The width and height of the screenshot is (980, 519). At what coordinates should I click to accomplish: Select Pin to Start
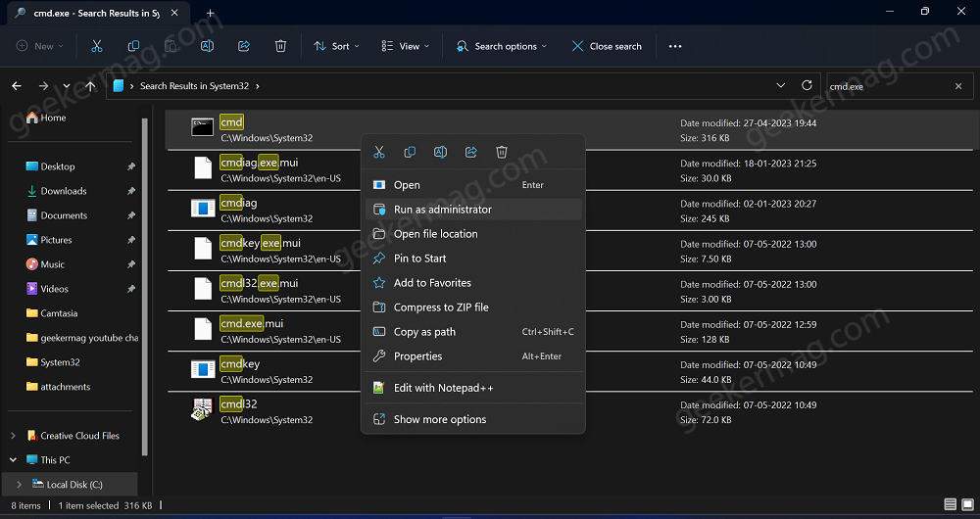tap(473, 258)
